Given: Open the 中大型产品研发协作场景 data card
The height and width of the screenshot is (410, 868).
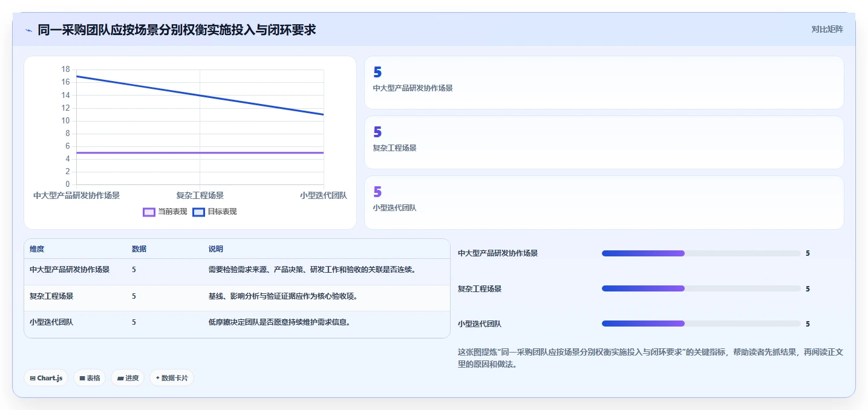Looking at the screenshot, I should pos(604,82).
